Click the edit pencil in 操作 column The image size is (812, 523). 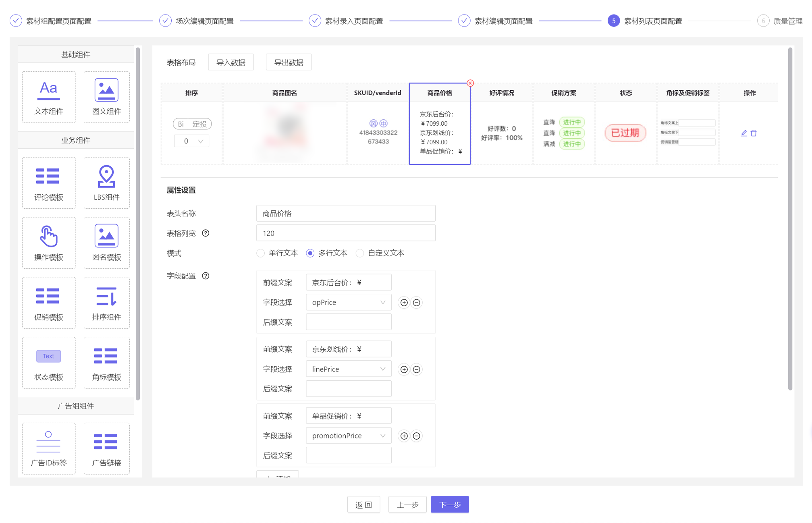743,133
